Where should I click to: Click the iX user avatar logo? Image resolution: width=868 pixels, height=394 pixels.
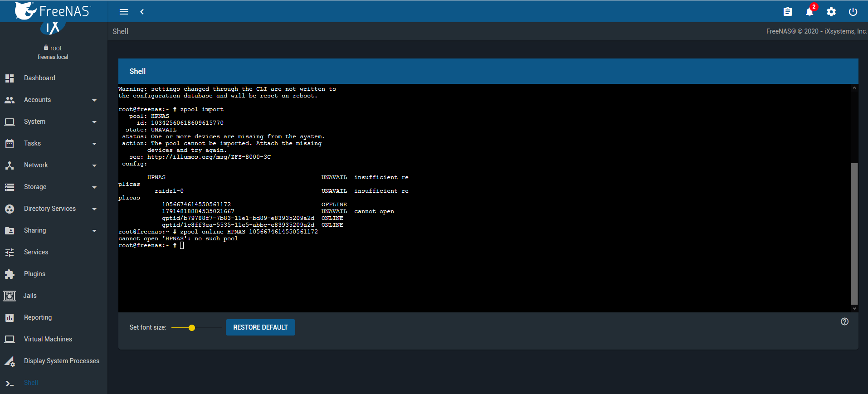coord(53,28)
